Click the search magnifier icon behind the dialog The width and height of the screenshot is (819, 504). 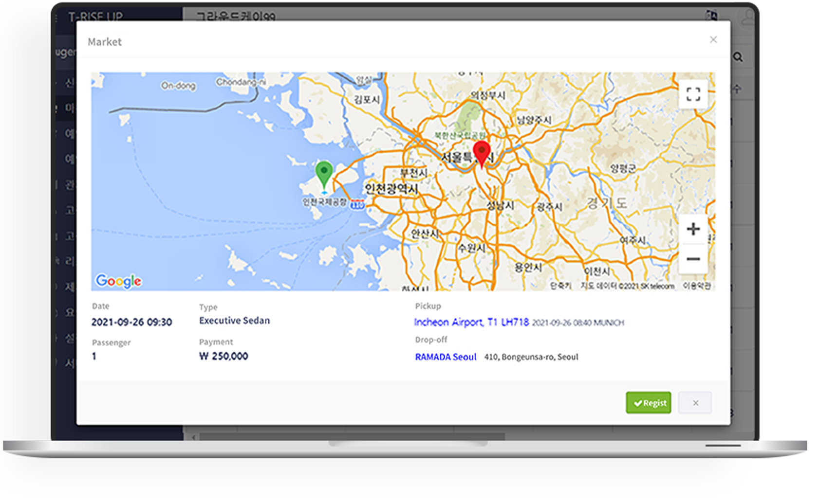738,57
